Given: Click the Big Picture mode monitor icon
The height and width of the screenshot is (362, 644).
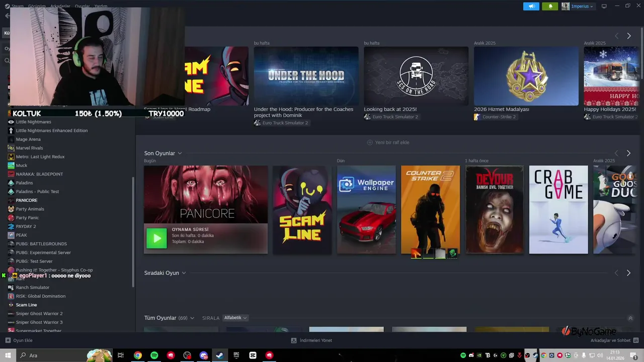Looking at the screenshot, I should [604, 6].
